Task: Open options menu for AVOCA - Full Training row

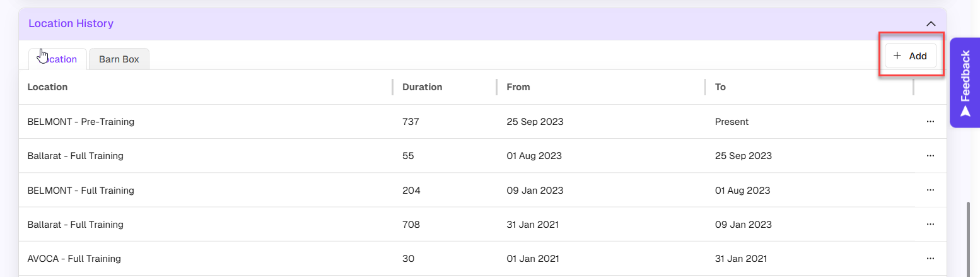Action: (x=930, y=258)
